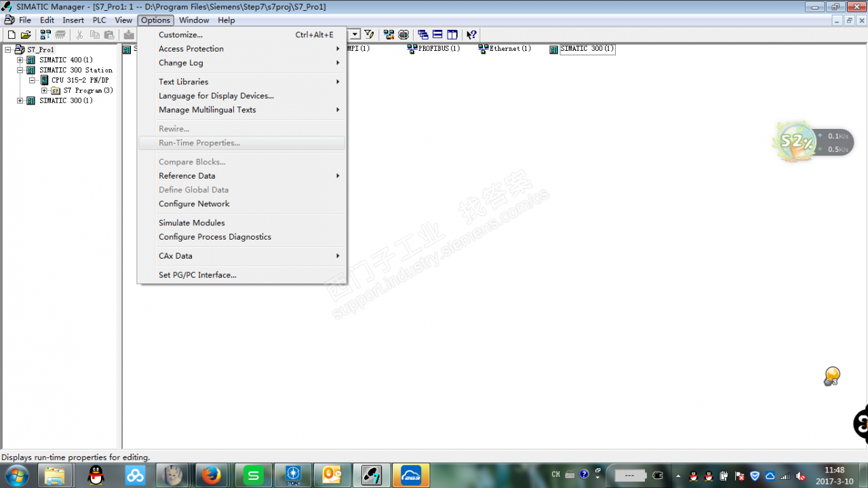
Task: Select the PROFIBUS(1) network object
Action: 433,49
